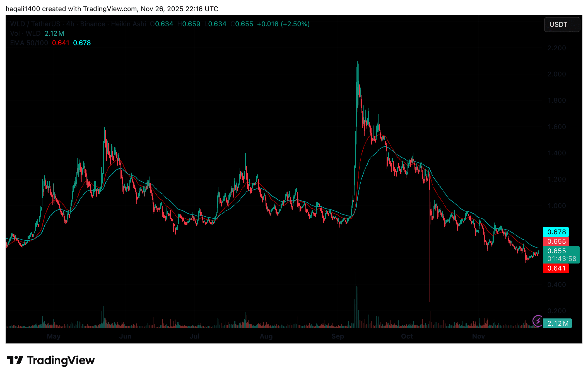This screenshot has width=588, height=377.
Task: Click the 01:43:58 bar countdown timer
Action: 561,258
